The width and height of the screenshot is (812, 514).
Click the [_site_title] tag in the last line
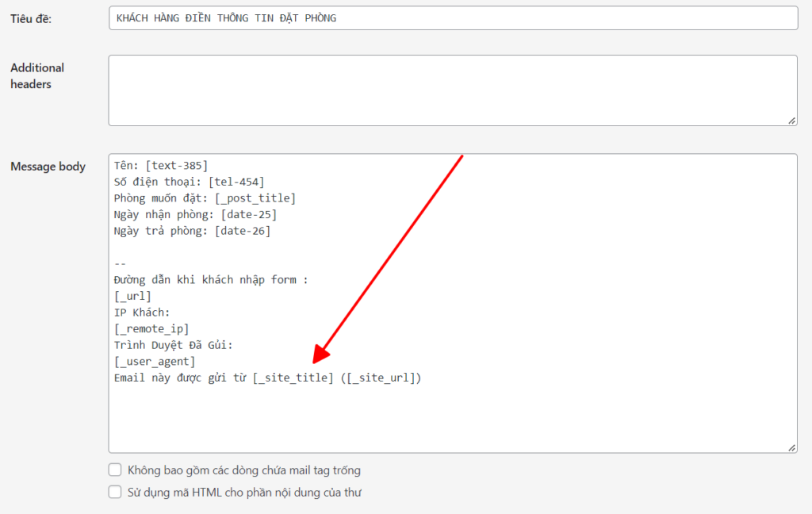click(293, 378)
